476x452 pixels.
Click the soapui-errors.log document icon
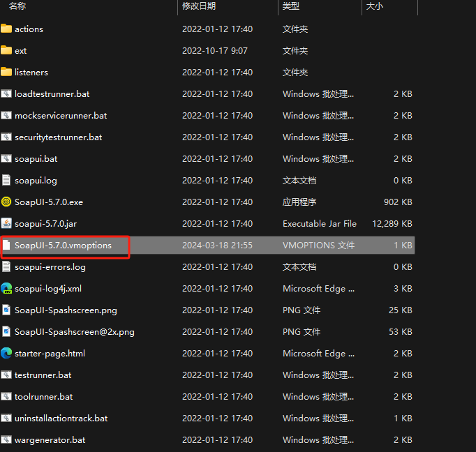click(6, 266)
